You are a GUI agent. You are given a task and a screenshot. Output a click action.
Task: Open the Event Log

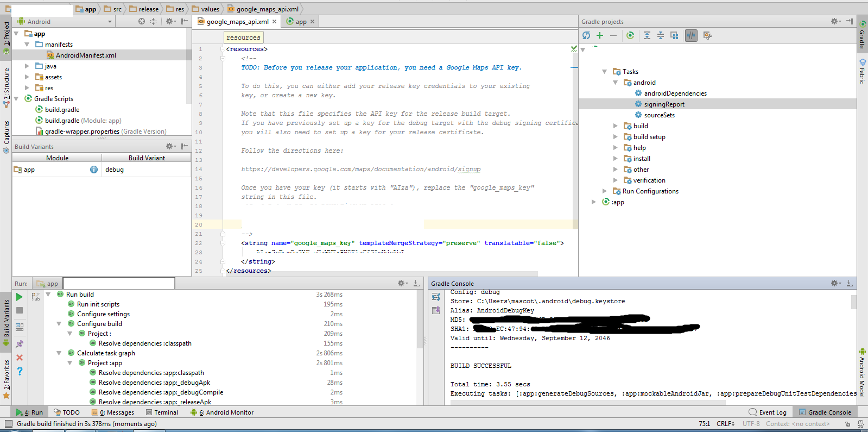click(x=768, y=412)
